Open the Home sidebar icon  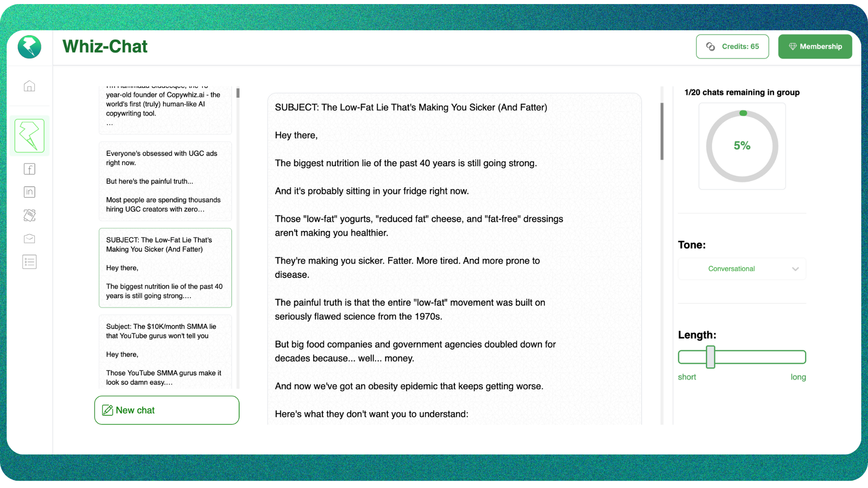click(29, 86)
